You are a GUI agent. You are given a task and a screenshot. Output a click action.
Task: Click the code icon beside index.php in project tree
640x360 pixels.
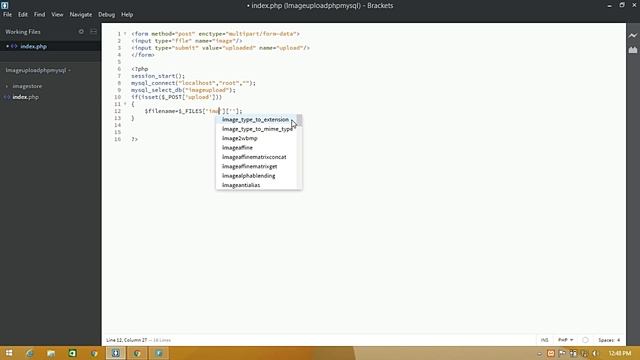[x=7, y=97]
